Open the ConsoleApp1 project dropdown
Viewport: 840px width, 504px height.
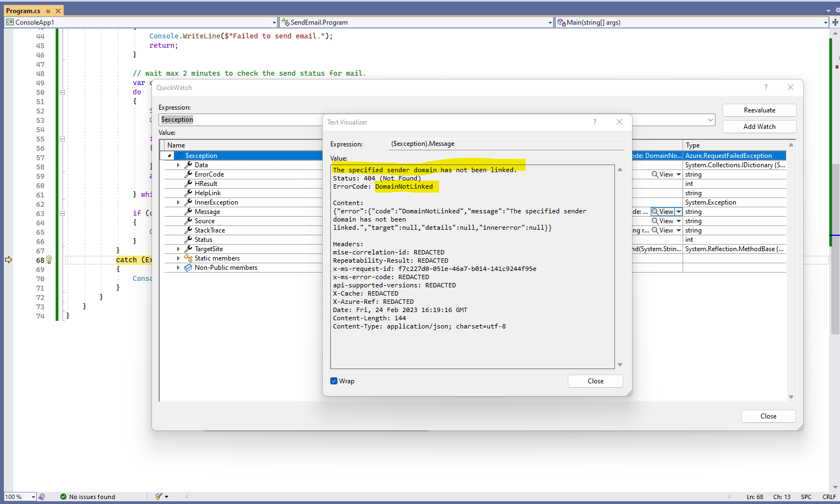(x=274, y=22)
